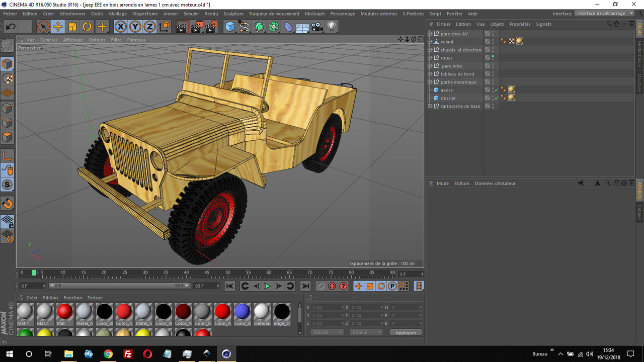The width and height of the screenshot is (644, 362).
Task: Open the Monde coordinate system dropdown
Action: click(x=327, y=332)
